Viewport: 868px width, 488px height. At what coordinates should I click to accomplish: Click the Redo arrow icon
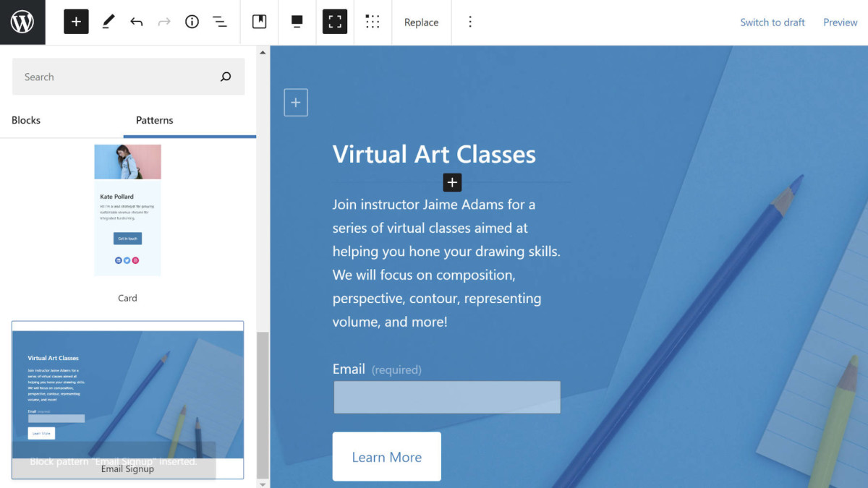pyautogui.click(x=164, y=22)
